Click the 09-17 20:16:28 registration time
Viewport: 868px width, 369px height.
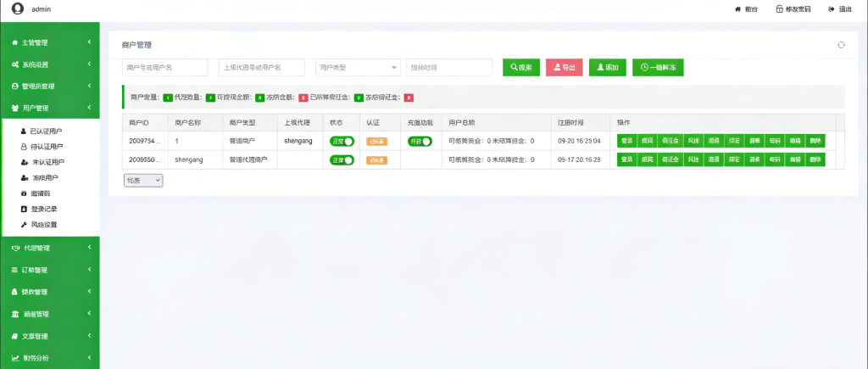click(578, 159)
